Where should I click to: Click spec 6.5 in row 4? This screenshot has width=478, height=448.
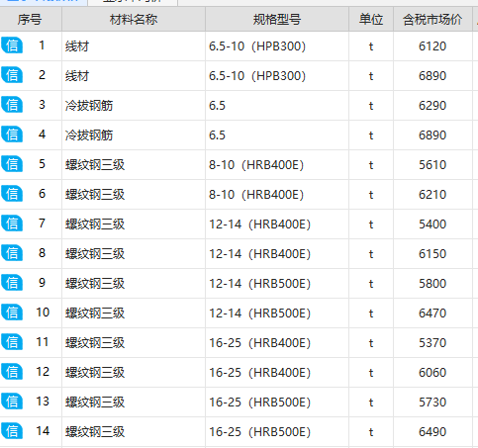click(x=217, y=135)
